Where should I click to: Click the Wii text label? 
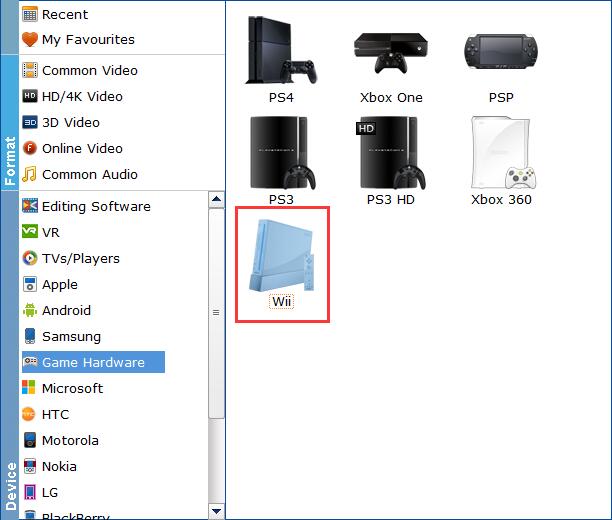(x=281, y=301)
